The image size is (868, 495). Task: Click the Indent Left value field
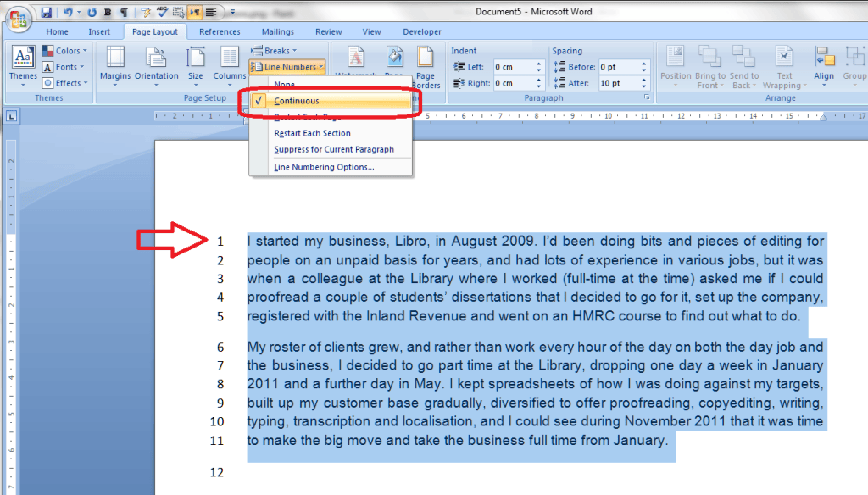click(x=513, y=67)
